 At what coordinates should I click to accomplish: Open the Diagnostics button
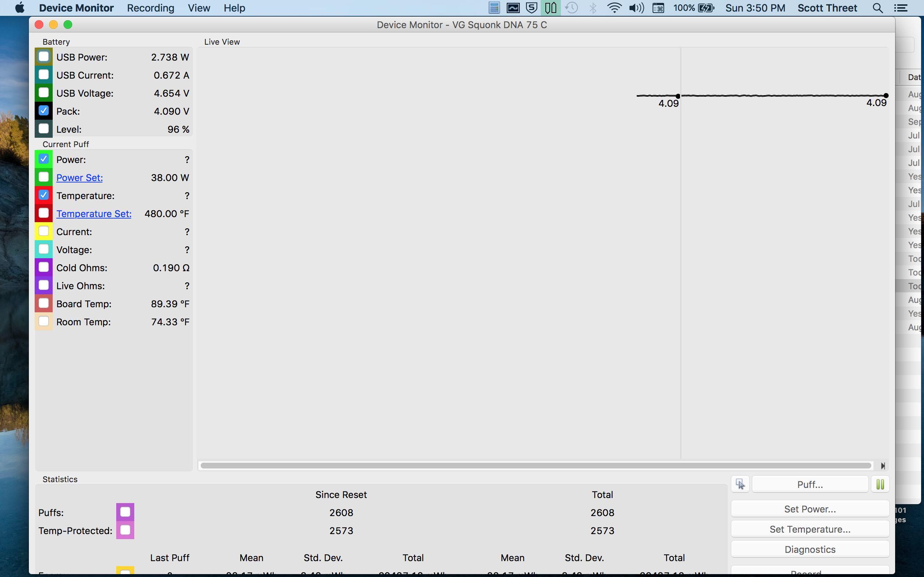point(810,550)
